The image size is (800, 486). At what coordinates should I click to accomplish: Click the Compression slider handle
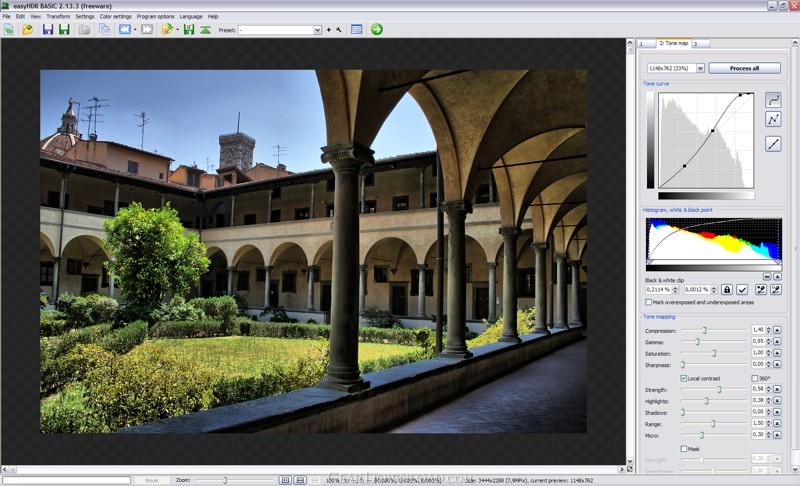coord(704,330)
